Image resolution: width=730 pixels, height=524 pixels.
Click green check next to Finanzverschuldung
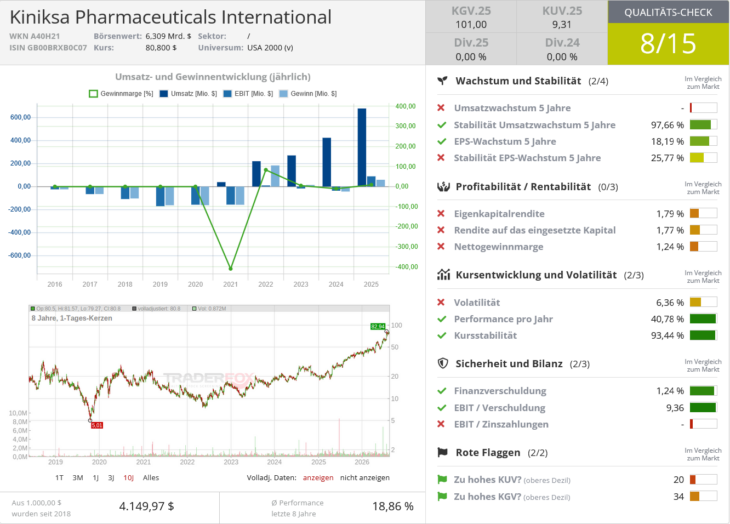[442, 391]
